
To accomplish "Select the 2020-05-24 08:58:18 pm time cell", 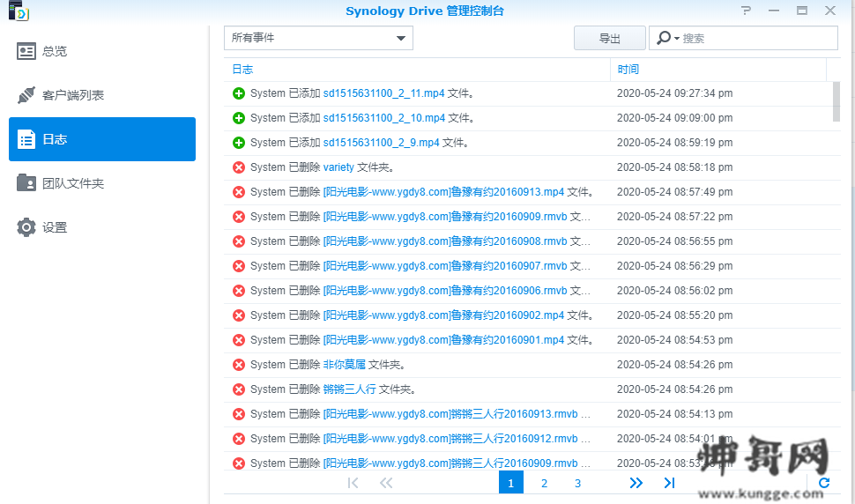I will pyautogui.click(x=675, y=167).
